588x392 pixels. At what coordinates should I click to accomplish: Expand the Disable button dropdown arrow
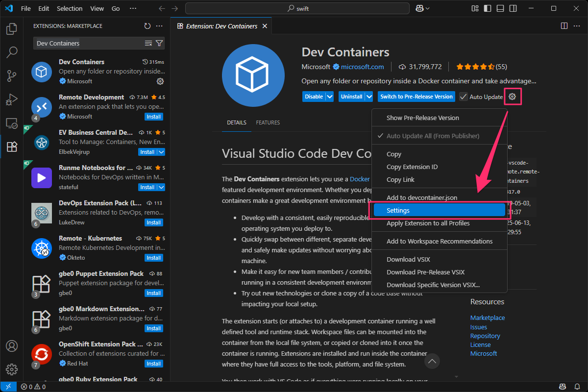(x=330, y=97)
